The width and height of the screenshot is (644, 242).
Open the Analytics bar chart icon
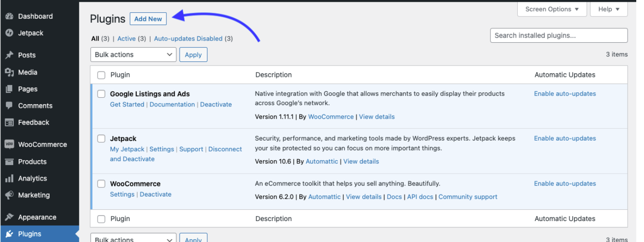click(9, 178)
